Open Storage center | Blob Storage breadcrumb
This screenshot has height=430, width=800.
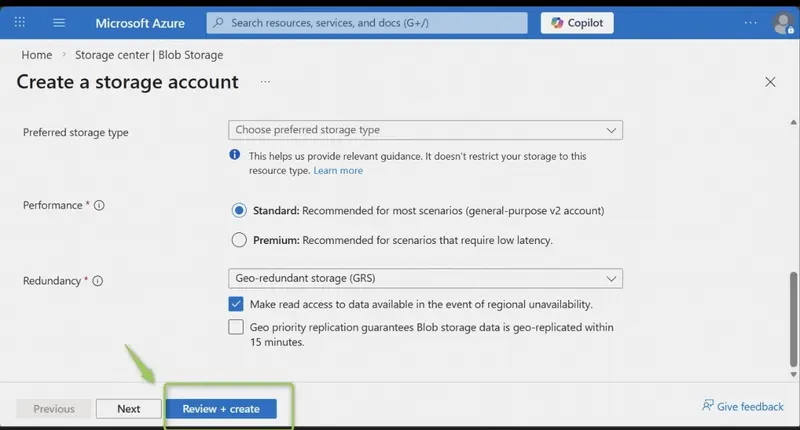[149, 55]
